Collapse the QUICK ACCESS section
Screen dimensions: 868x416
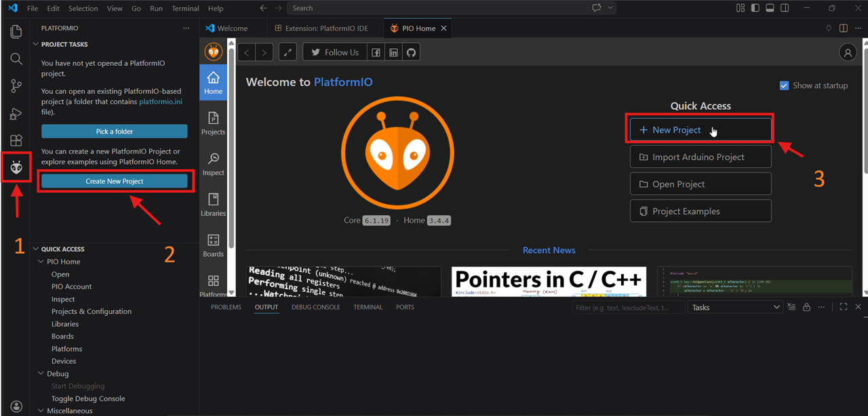[36, 249]
